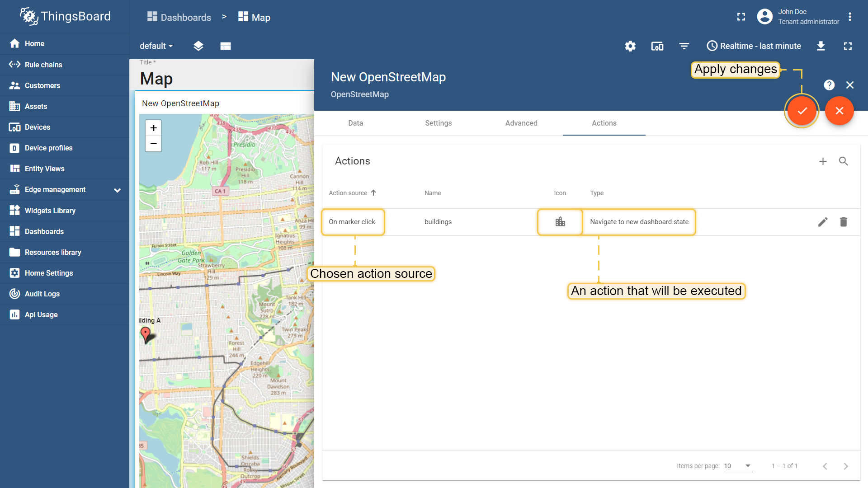Image resolution: width=868 pixels, height=488 pixels.
Task: Open Rule chains in sidebar
Action: (64, 65)
